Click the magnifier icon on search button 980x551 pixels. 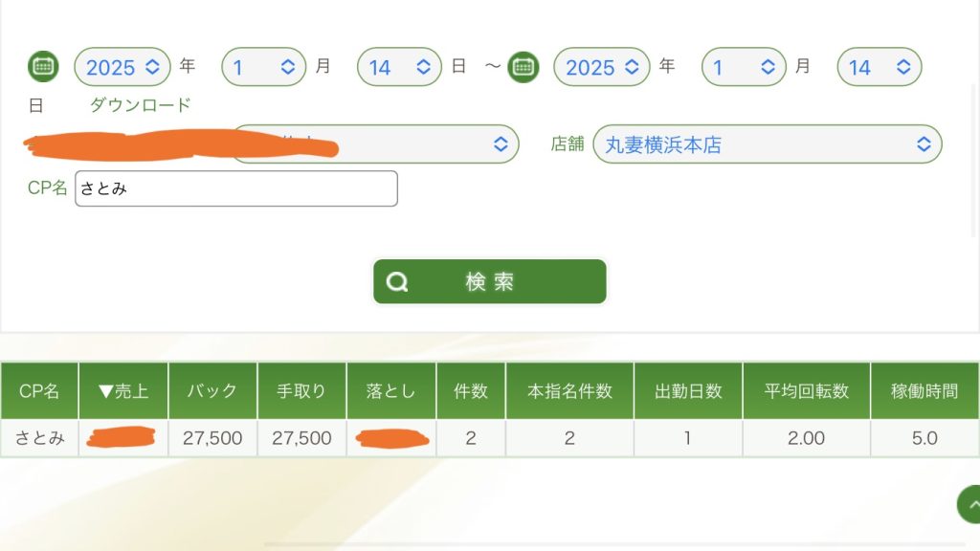click(397, 282)
